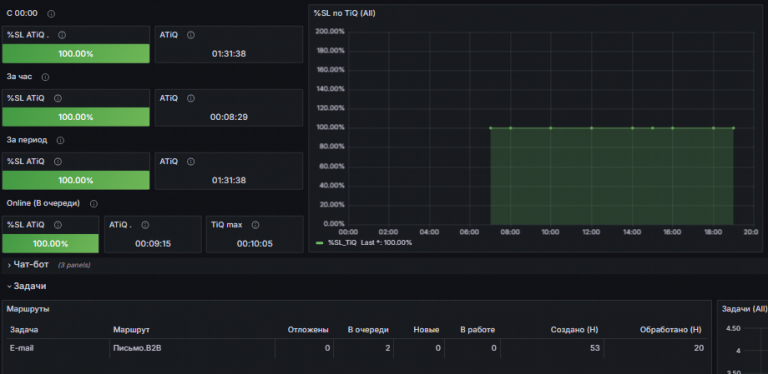Click the 0 value in Отложены column
Screen dimensions: 768x374
(328, 349)
